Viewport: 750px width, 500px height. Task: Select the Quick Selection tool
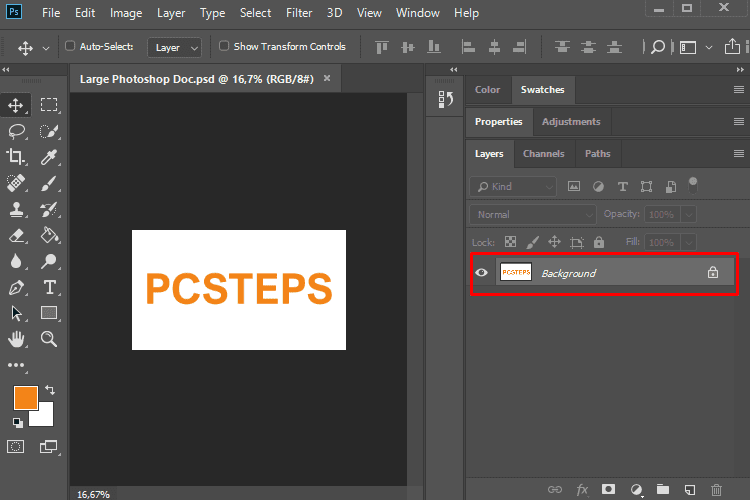[49, 131]
